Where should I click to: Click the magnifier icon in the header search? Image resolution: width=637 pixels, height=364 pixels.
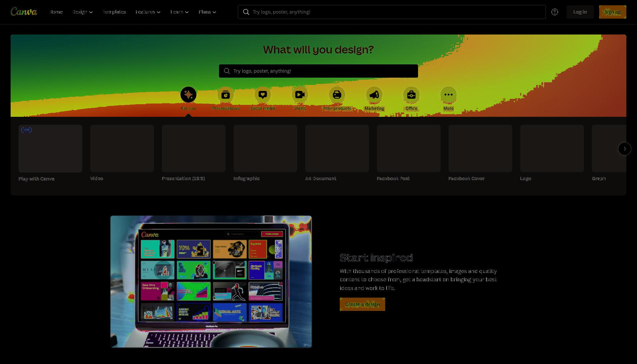coord(246,12)
